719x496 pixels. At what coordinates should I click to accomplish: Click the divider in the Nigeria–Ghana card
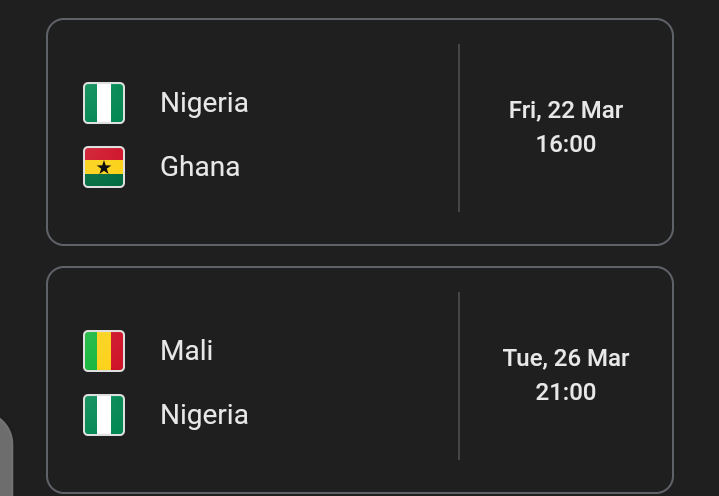tap(459, 128)
